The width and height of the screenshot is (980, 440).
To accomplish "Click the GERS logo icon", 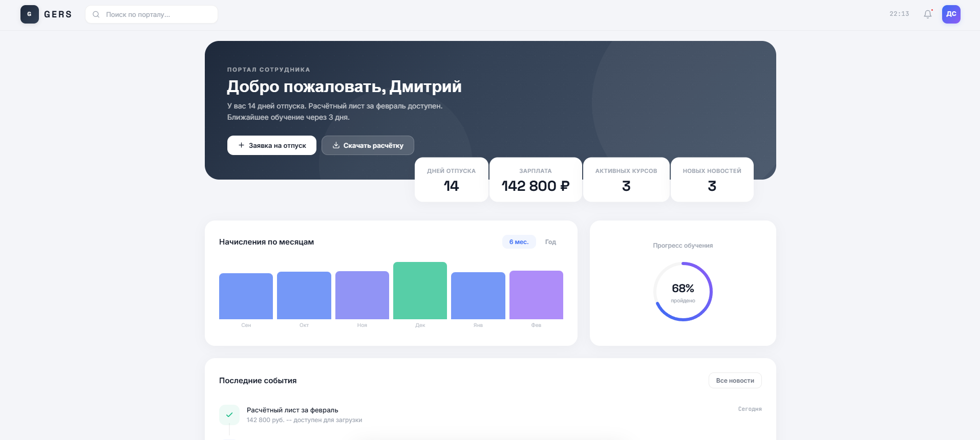I will pyautogui.click(x=29, y=14).
